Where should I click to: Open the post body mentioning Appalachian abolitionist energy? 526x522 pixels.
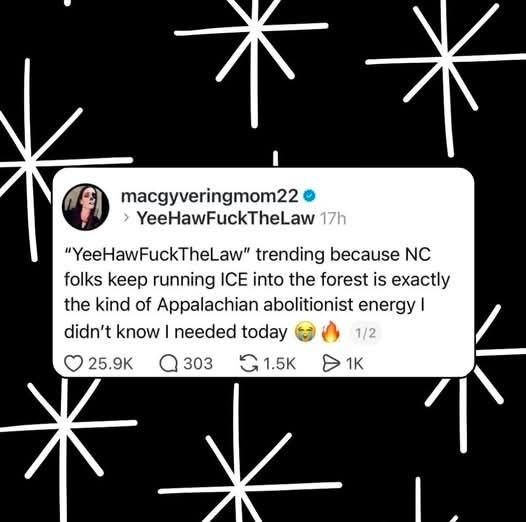257,294
